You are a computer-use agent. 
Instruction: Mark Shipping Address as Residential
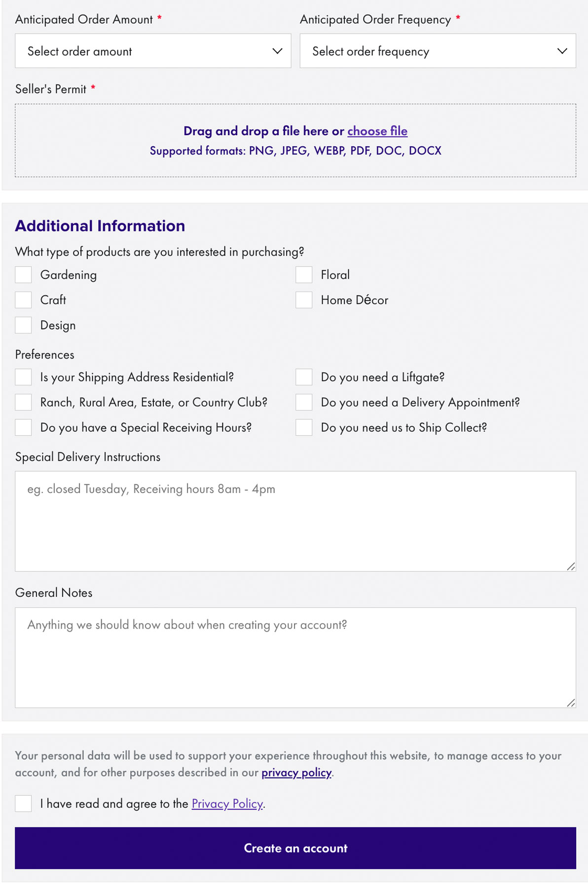23,377
